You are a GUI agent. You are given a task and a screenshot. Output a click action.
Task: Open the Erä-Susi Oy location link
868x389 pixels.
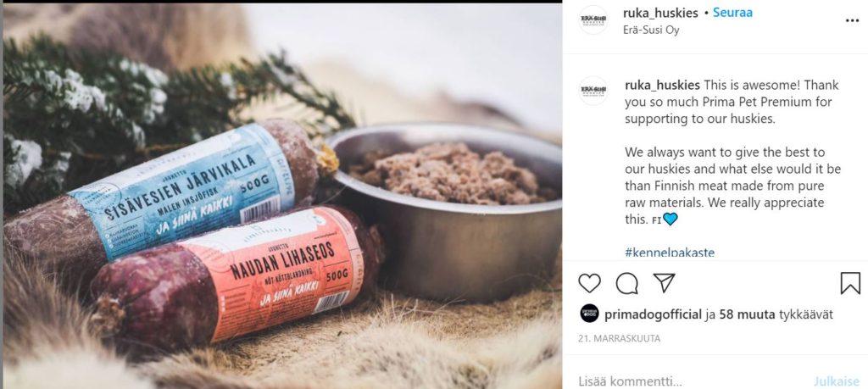tap(650, 30)
